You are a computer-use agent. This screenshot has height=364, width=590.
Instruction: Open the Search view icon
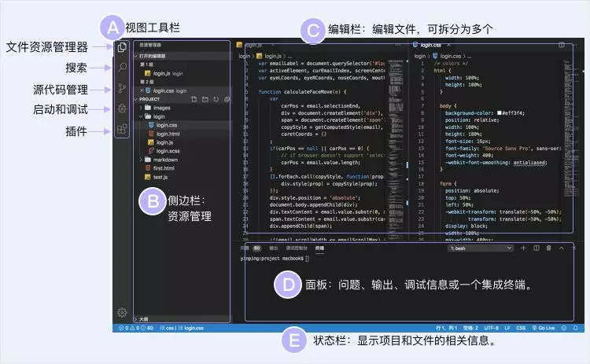pos(122,68)
